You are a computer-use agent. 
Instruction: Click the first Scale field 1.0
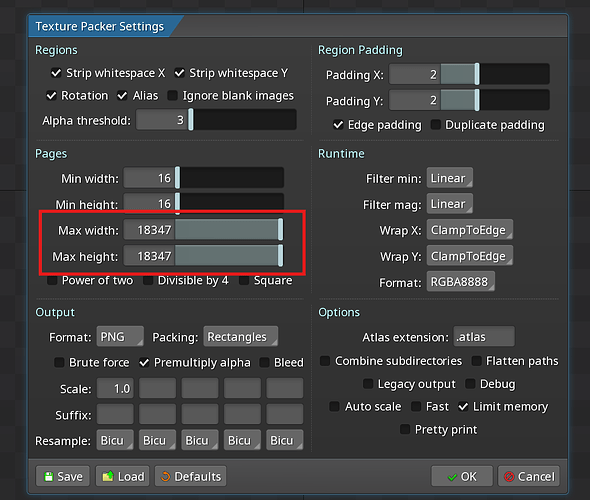(115, 388)
